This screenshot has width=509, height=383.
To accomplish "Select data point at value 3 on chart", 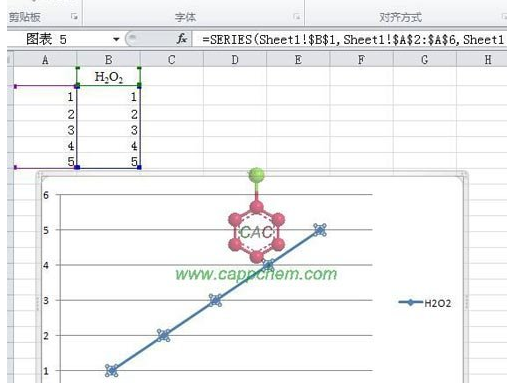I will (215, 300).
